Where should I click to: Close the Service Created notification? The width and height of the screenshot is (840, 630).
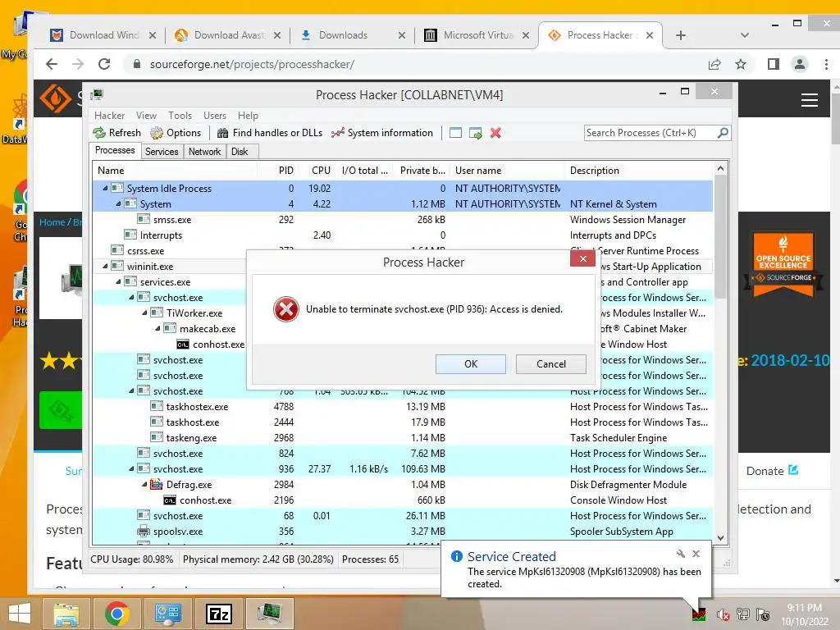(696, 554)
